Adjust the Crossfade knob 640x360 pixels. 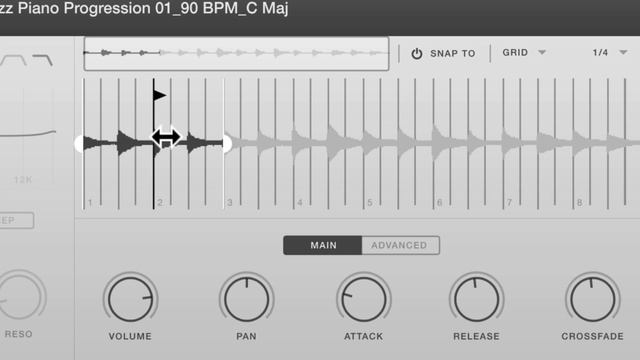(x=592, y=299)
